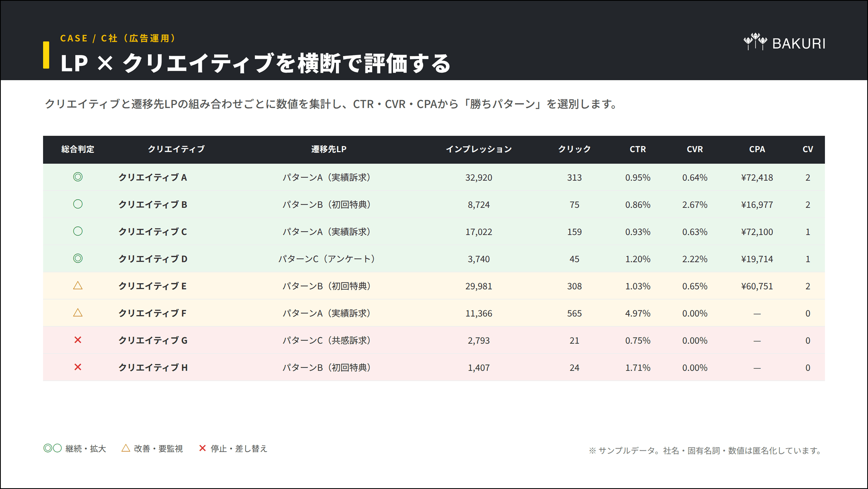Click the CTR column header
The image size is (868, 489).
coord(638,149)
